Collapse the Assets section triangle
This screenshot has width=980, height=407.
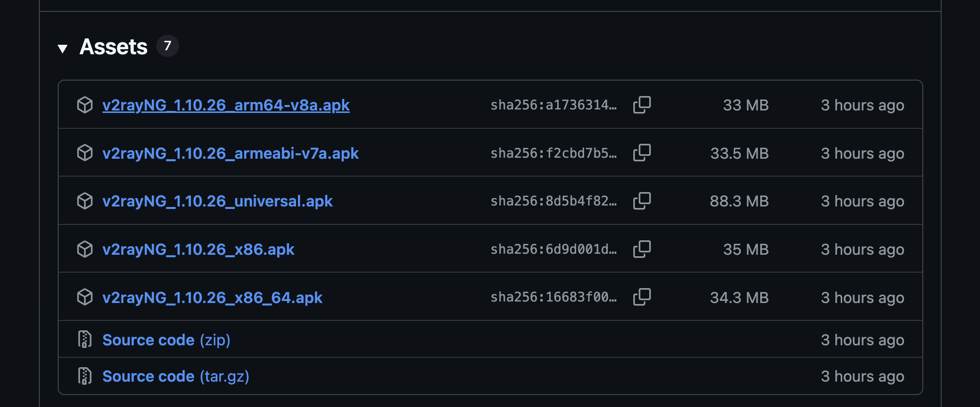click(63, 48)
